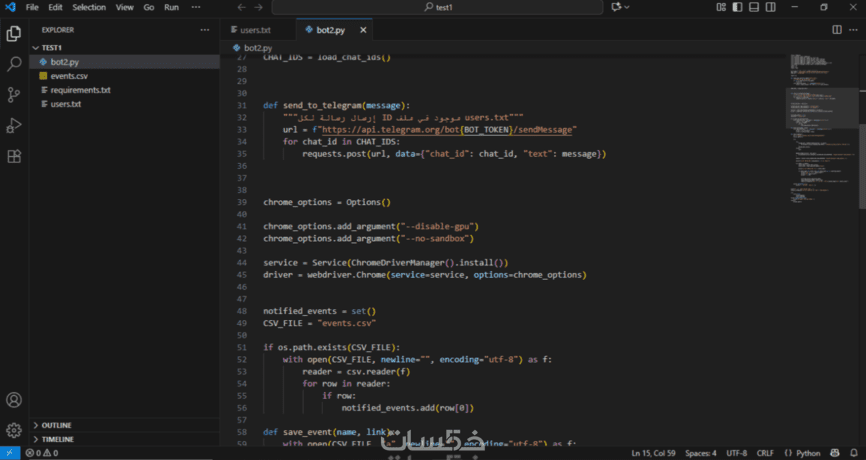Screen dimensions: 866x460
Task: Open events.csv from the file tree
Action: tap(70, 76)
